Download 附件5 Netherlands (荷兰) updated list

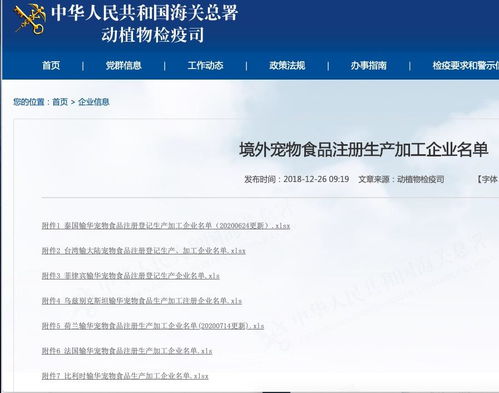pos(153,326)
